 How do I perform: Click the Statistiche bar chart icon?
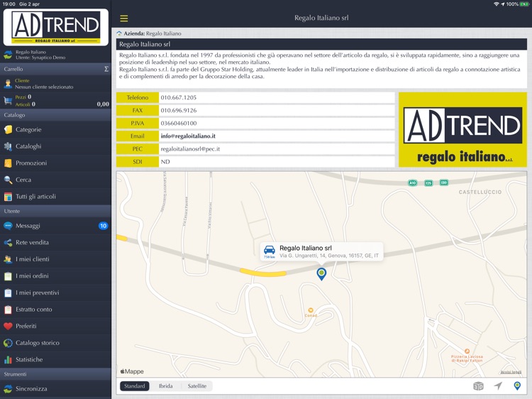8,360
